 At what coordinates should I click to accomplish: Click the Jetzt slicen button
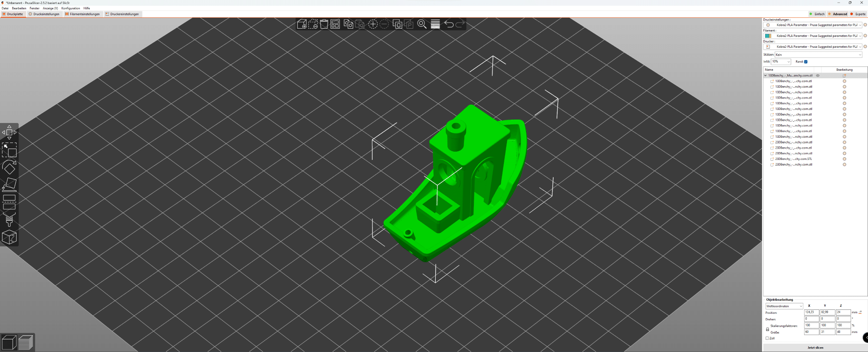point(815,348)
